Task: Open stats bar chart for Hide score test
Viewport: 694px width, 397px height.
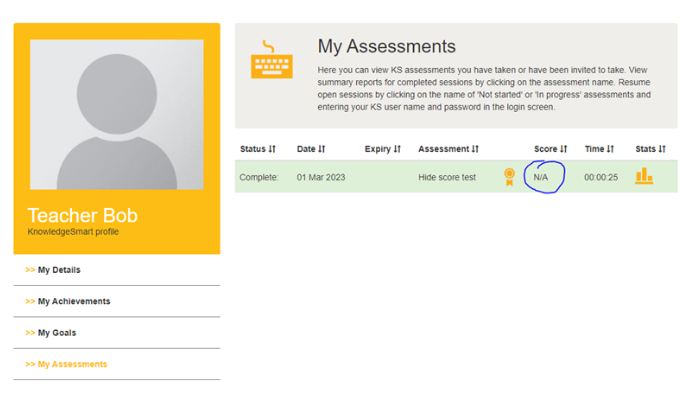Action: [644, 176]
